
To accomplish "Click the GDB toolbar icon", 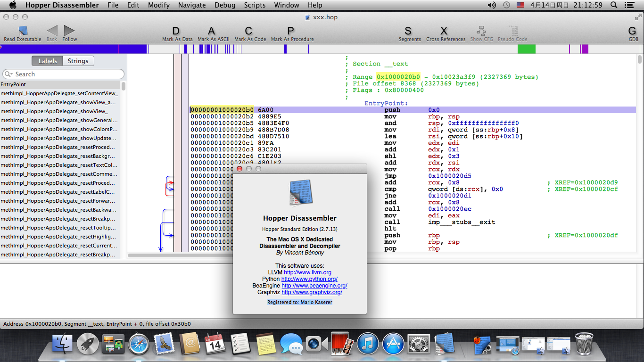I will 633,31.
